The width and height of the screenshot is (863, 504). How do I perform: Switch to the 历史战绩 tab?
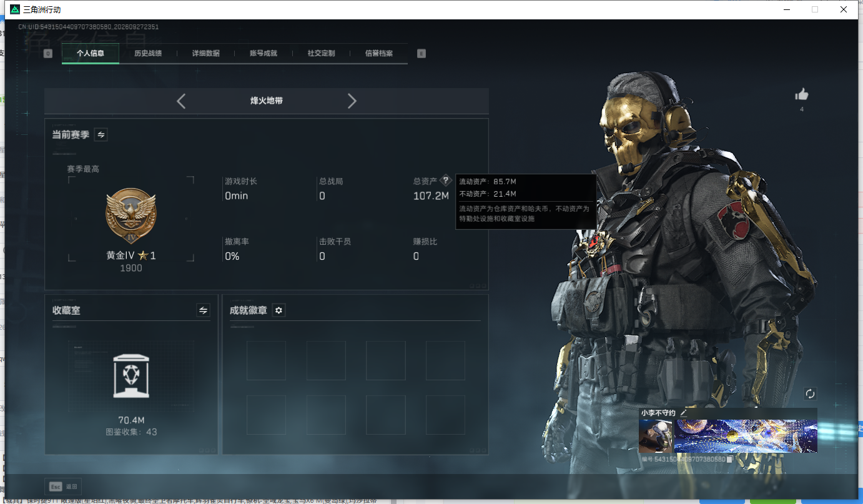[148, 53]
